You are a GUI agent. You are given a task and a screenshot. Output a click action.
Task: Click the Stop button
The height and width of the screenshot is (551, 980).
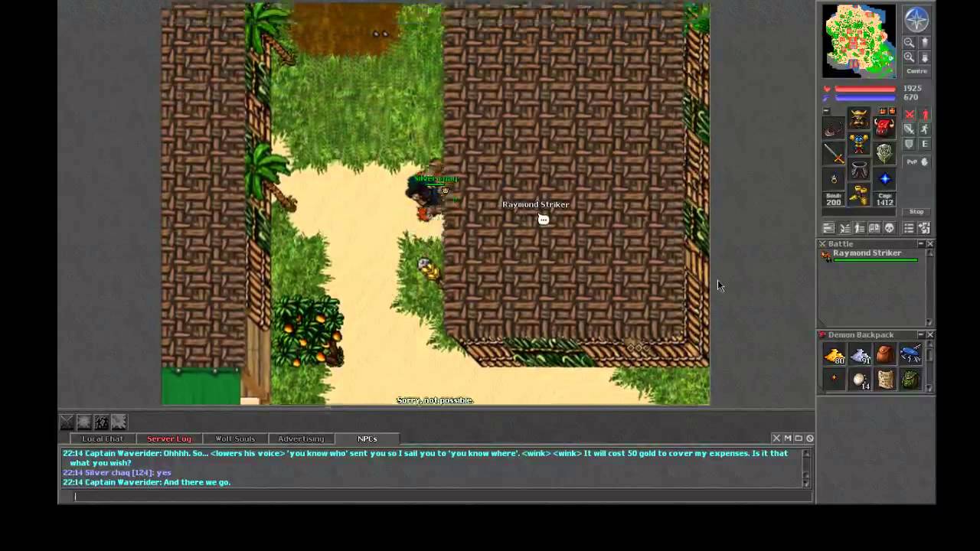click(x=916, y=211)
